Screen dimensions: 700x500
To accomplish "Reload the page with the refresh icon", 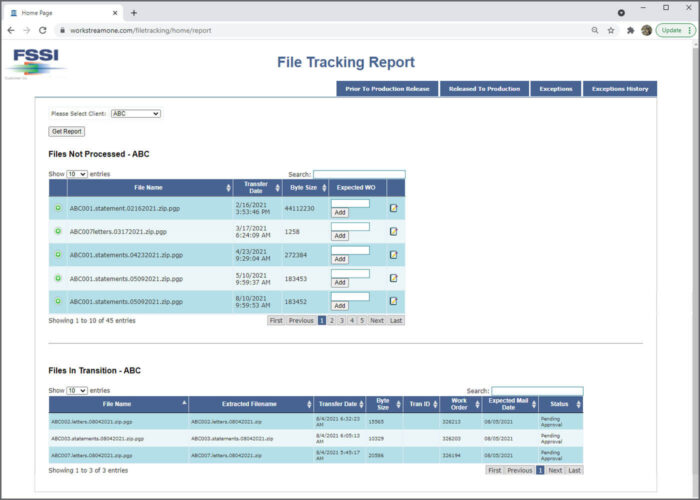I will click(x=43, y=30).
